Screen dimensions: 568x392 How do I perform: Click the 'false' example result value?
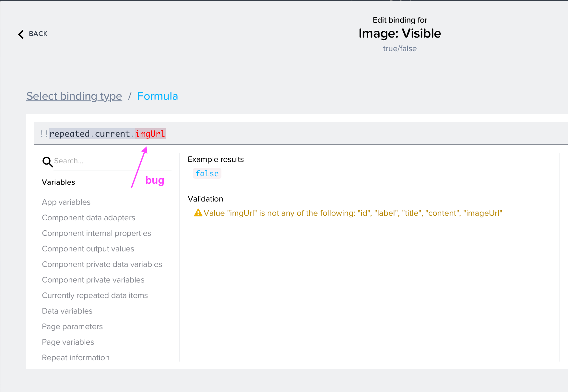click(x=207, y=173)
